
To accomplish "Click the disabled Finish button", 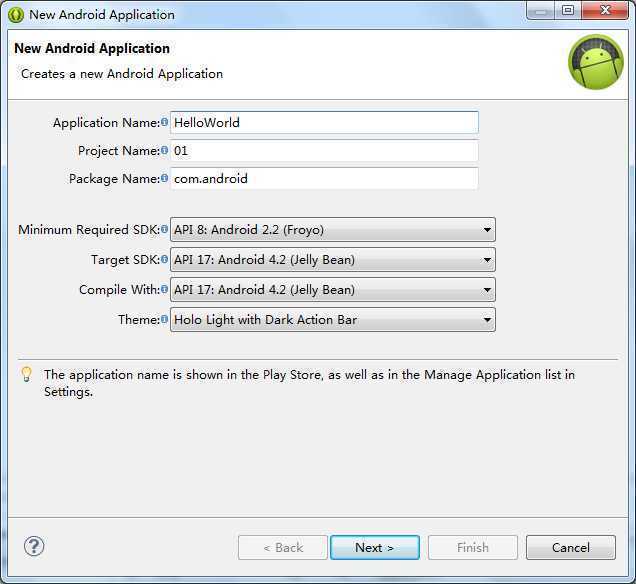I will pyautogui.click(x=473, y=548).
